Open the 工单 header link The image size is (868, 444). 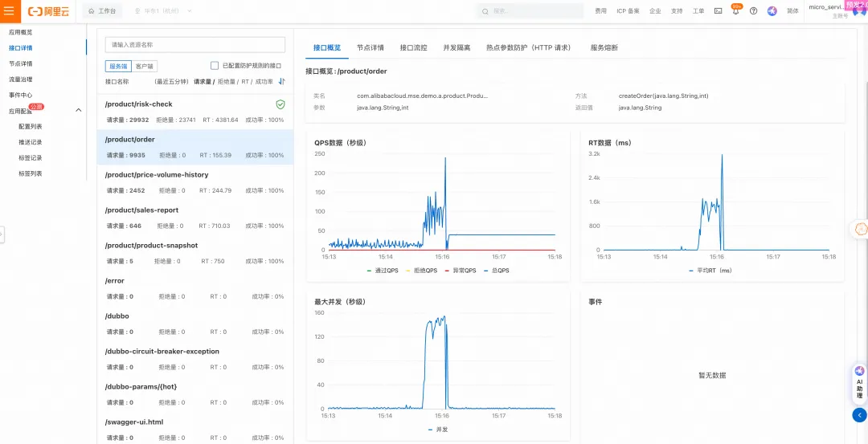(x=698, y=11)
